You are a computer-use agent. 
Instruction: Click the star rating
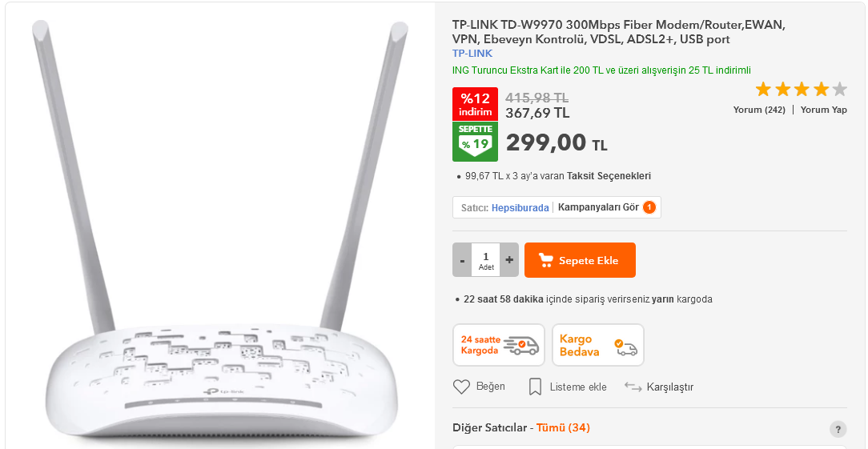pos(801,89)
